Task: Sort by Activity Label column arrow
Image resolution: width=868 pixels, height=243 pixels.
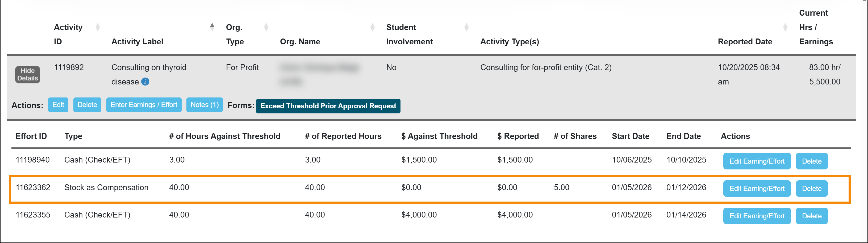Action: [212, 27]
